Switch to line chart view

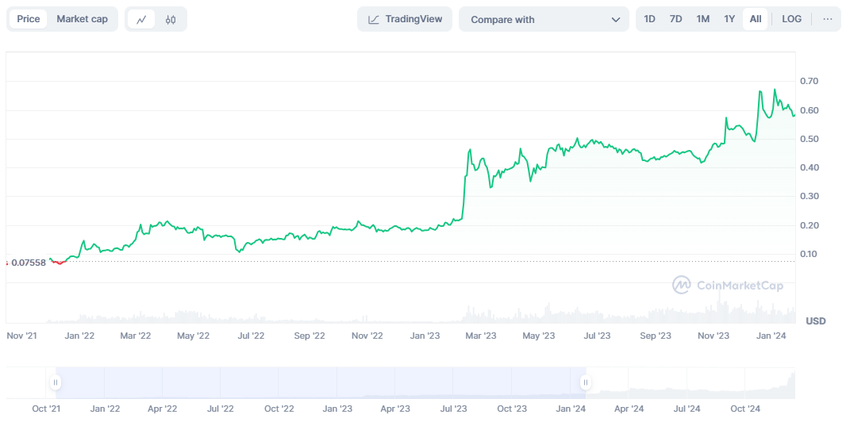(x=142, y=19)
